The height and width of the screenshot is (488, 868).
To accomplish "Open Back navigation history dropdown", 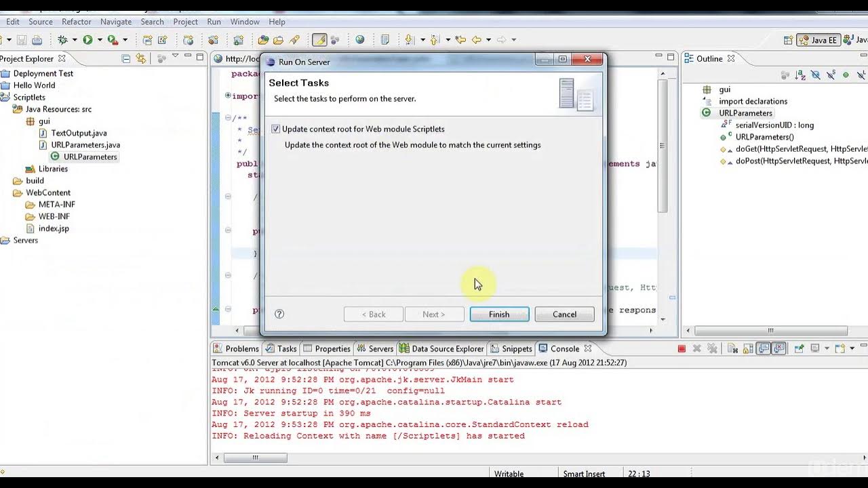I will (x=489, y=40).
